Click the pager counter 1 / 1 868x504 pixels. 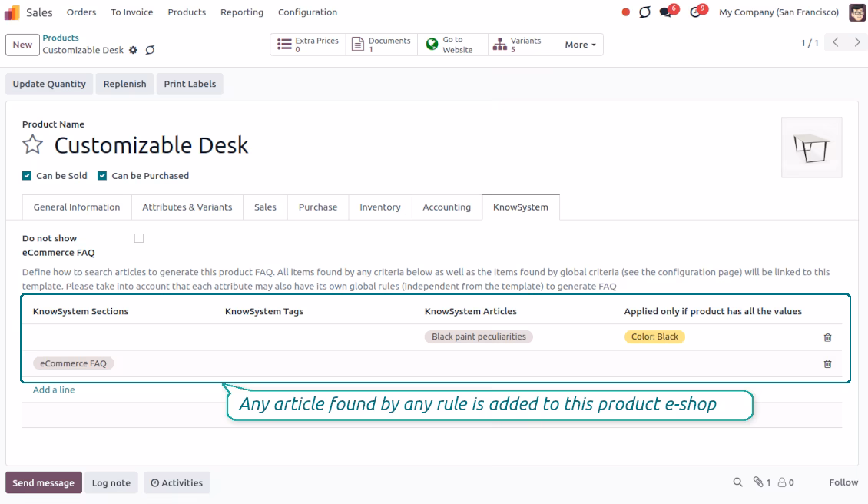pos(810,43)
